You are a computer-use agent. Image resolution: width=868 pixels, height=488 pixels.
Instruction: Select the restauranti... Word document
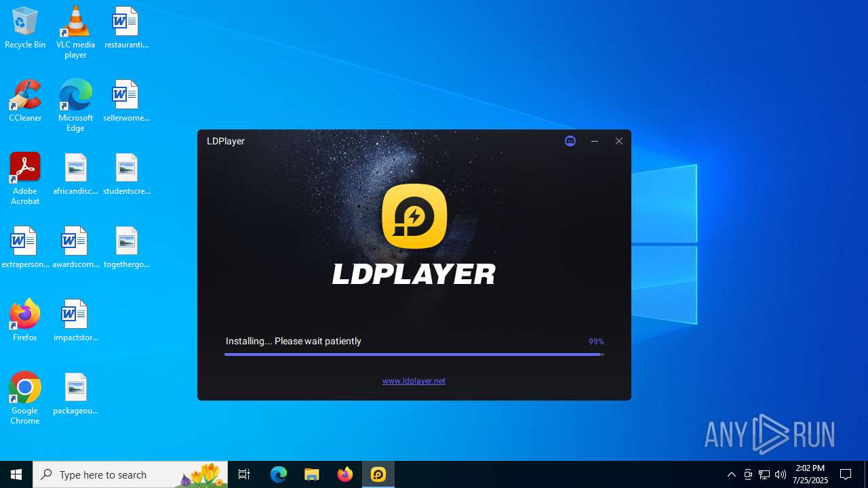point(126,28)
